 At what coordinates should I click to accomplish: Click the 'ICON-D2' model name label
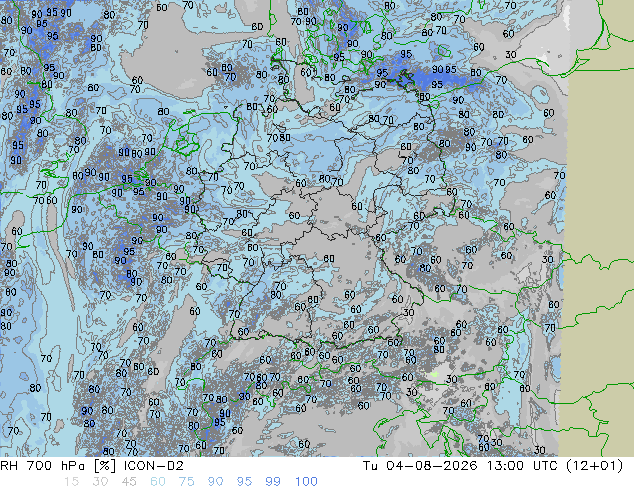point(154,466)
